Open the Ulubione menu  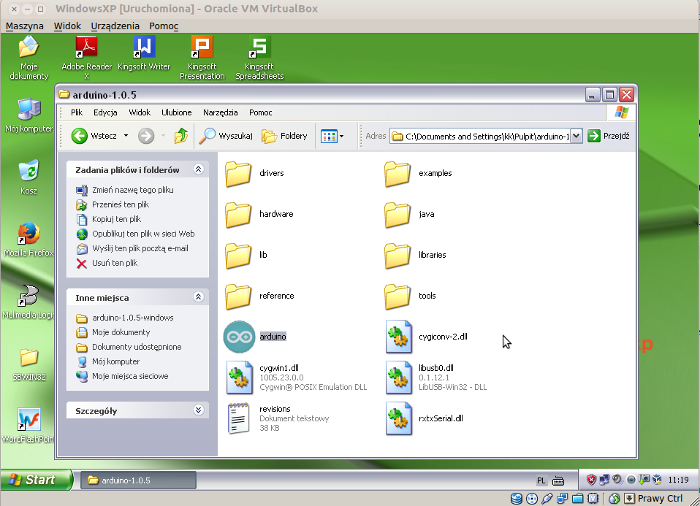[176, 113]
